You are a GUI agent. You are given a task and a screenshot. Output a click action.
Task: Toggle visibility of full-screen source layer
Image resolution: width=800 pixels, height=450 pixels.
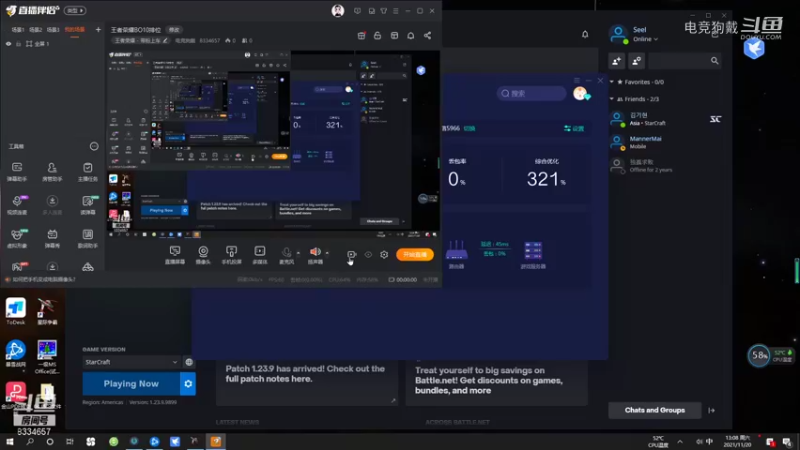pos(8,44)
